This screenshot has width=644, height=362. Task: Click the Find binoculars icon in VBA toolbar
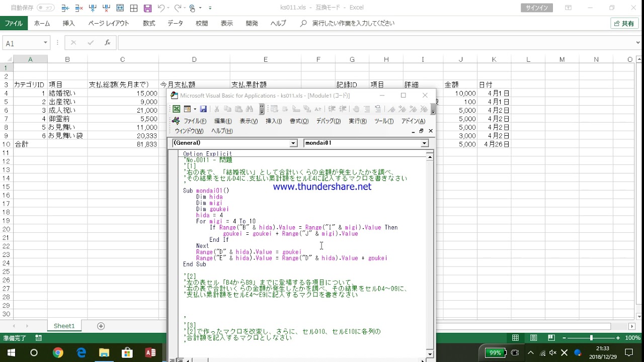[250, 109]
